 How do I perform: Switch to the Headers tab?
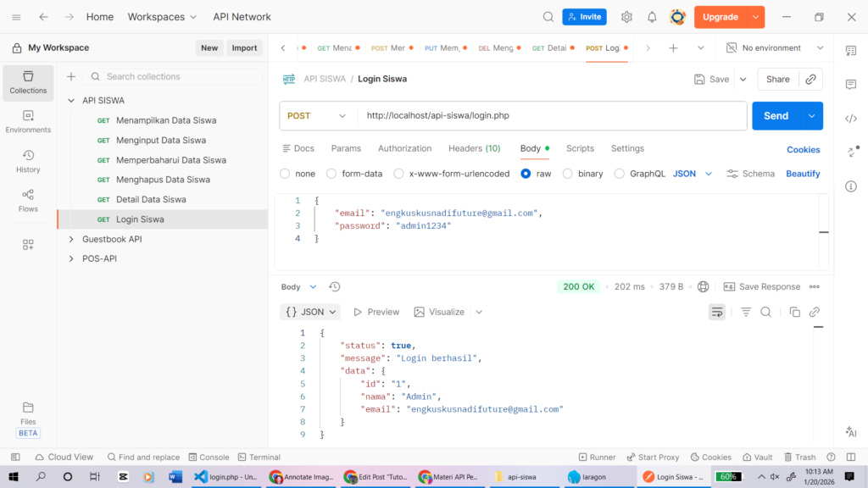(x=474, y=148)
